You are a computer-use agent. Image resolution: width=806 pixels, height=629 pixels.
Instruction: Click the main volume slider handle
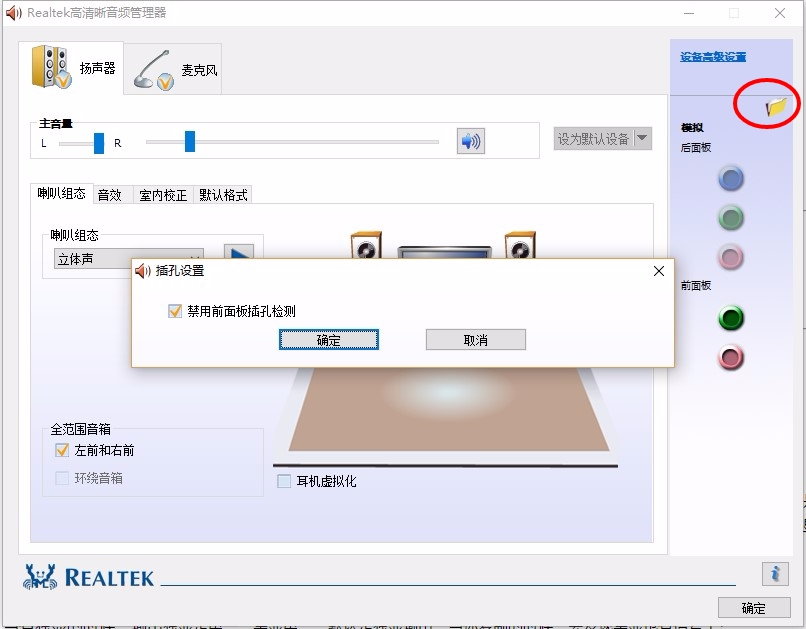(189, 142)
